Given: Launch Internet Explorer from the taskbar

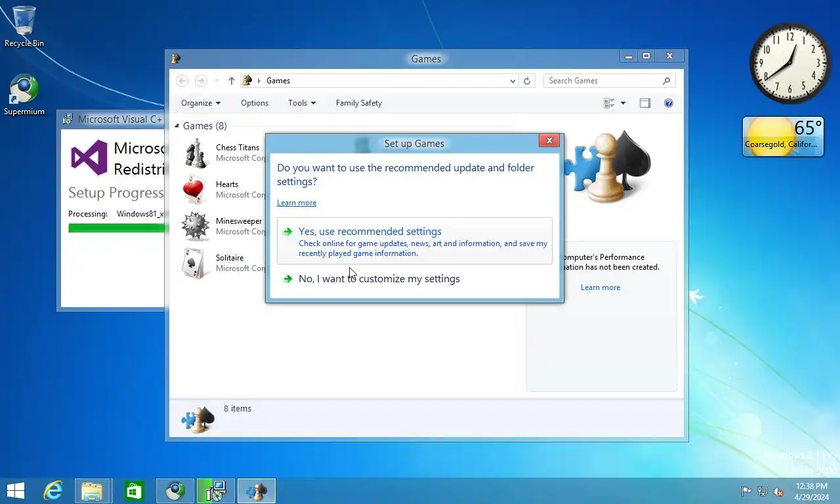Looking at the screenshot, I should tap(52, 491).
